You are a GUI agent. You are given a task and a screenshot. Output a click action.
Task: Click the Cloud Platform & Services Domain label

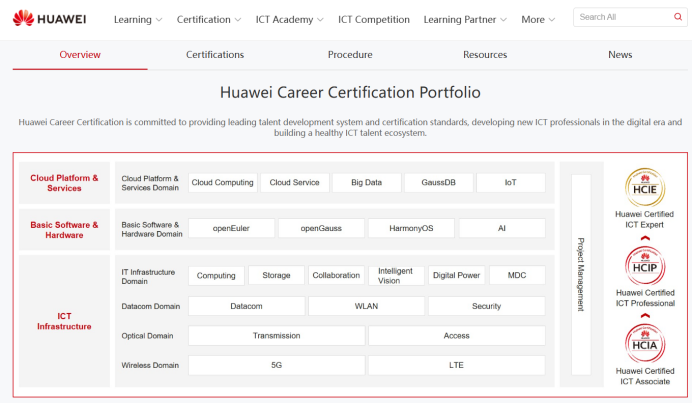click(150, 183)
